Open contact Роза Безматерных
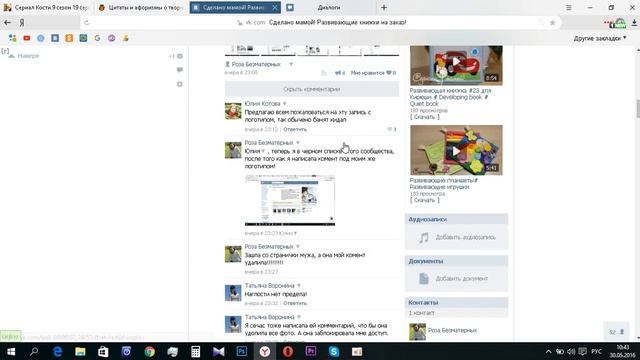The height and width of the screenshot is (360, 640). [452, 330]
